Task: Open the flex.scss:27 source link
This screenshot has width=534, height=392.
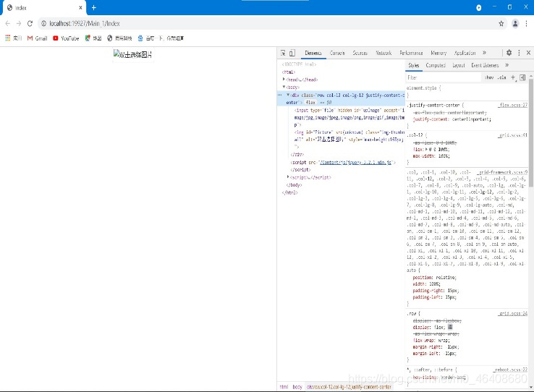Action: coord(512,105)
